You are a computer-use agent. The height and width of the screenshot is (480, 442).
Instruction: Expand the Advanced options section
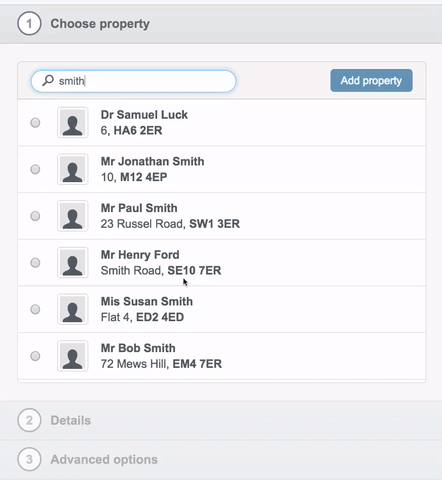[x=221, y=460]
